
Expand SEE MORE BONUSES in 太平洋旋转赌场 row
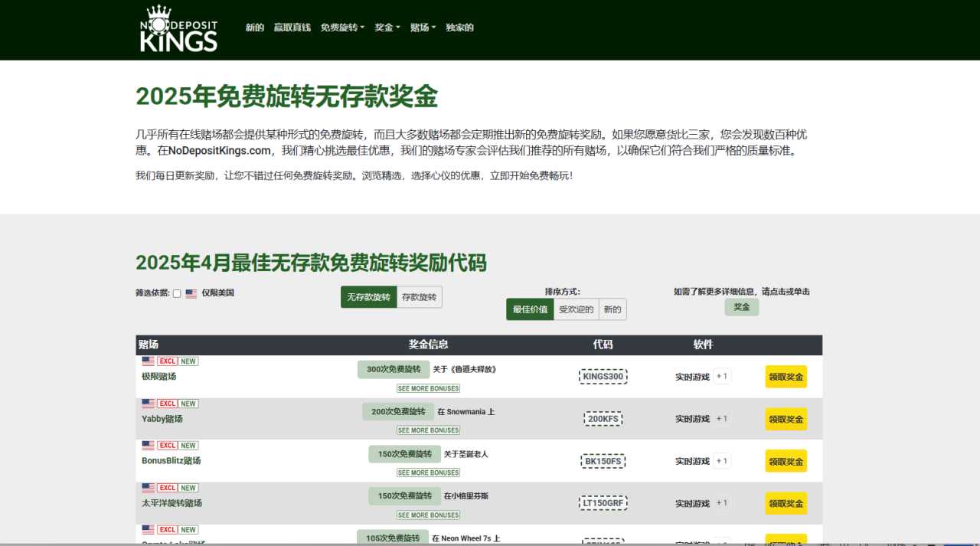coord(429,515)
